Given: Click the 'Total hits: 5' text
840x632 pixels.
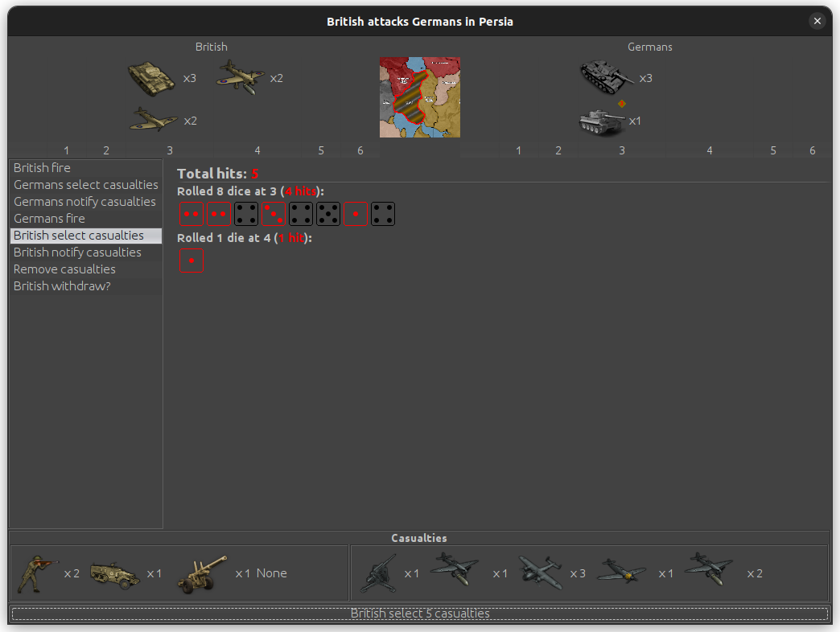Looking at the screenshot, I should click(217, 174).
